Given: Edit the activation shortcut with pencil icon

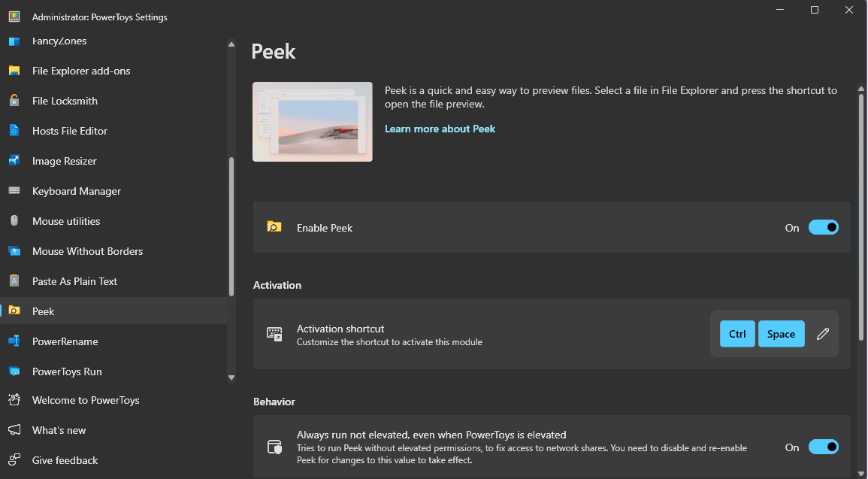Looking at the screenshot, I should (x=823, y=333).
